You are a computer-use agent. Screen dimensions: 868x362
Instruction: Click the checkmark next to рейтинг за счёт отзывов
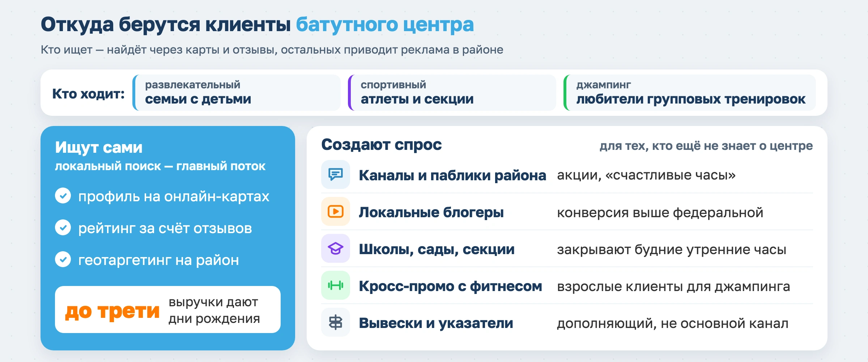tap(63, 227)
